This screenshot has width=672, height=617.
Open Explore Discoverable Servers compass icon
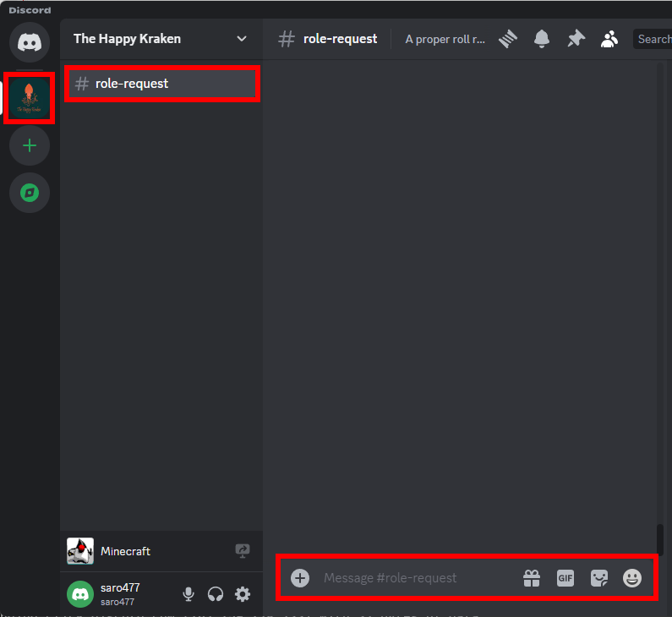30,193
